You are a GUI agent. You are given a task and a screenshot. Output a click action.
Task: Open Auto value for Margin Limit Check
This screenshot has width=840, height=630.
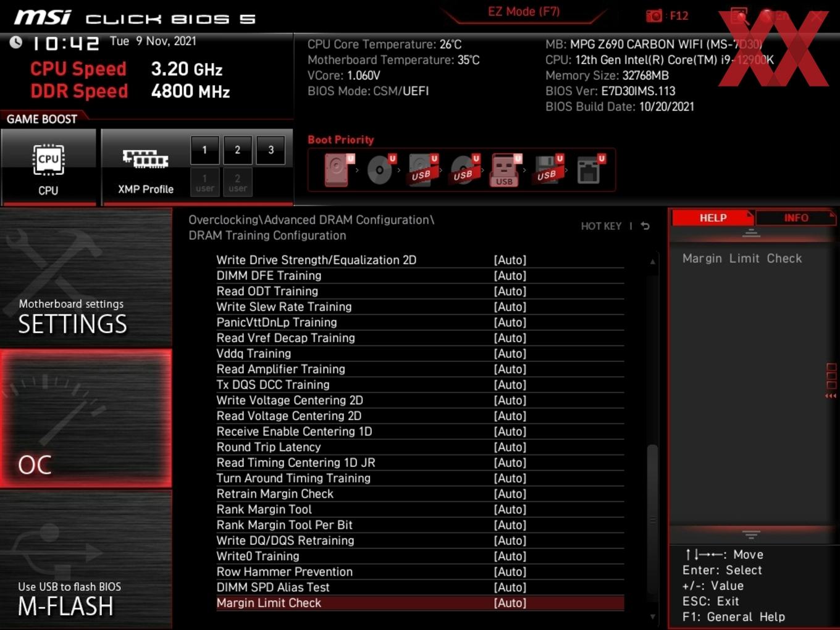coord(510,603)
